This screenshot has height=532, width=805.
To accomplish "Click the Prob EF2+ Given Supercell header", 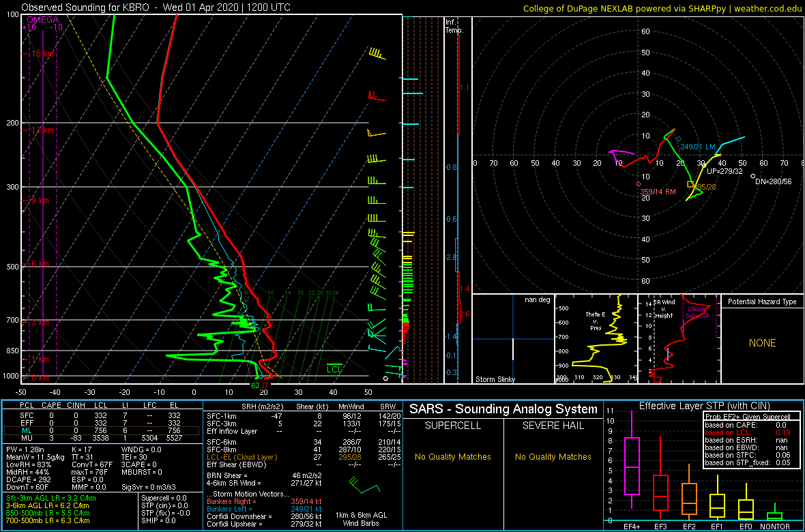I will [748, 417].
